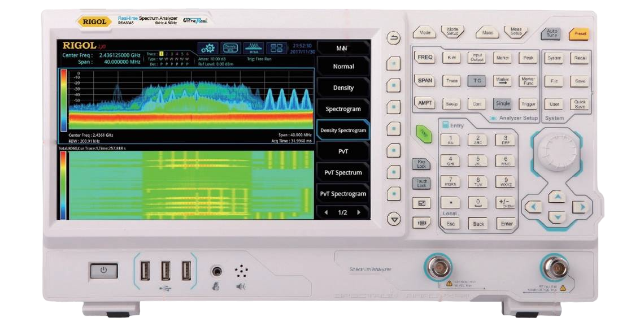Push the AMPT key

click(425, 103)
